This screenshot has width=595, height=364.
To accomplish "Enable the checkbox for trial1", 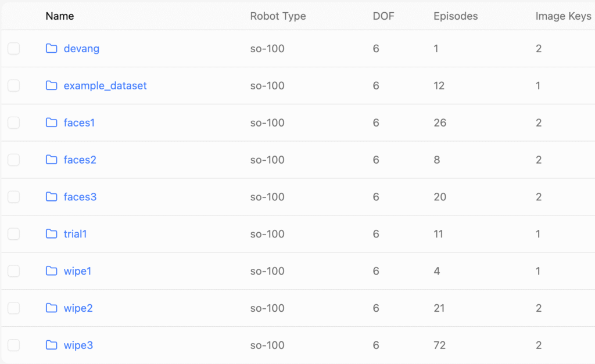I will tap(13, 235).
